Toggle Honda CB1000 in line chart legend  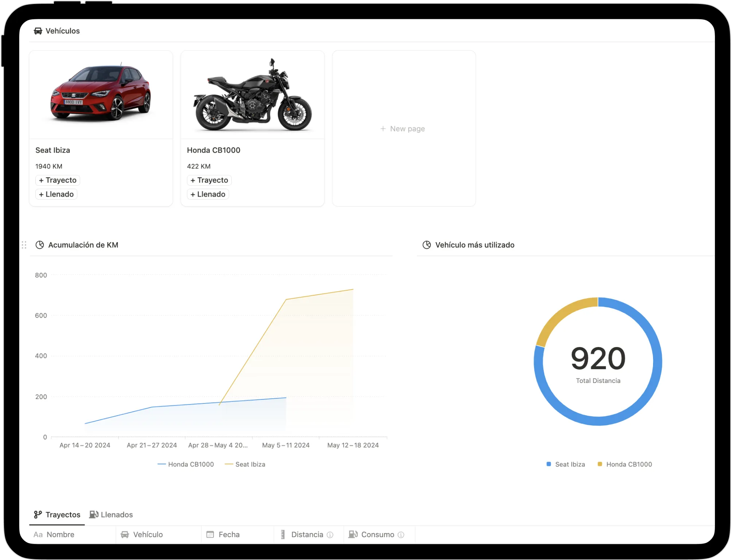point(185,464)
